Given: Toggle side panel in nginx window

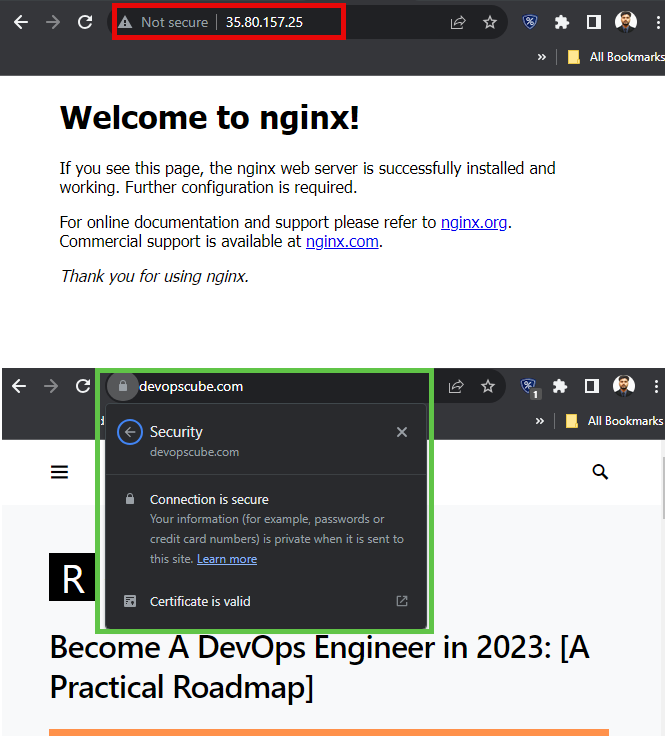Looking at the screenshot, I should [x=594, y=22].
